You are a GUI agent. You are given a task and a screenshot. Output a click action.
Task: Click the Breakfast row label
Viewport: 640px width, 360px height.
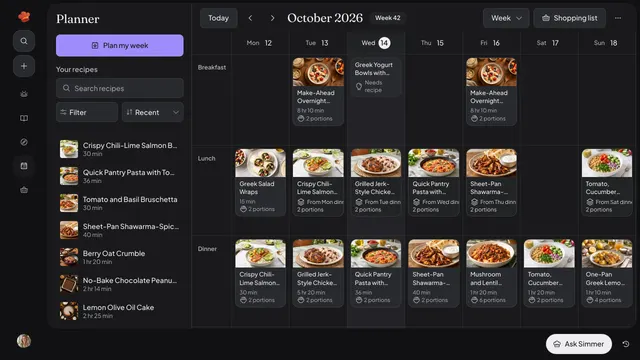point(212,67)
